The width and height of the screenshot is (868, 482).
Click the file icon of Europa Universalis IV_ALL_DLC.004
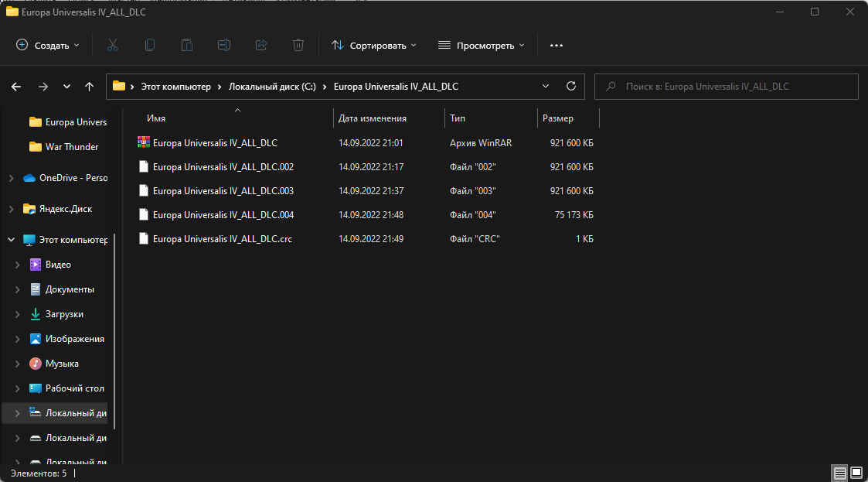point(144,214)
